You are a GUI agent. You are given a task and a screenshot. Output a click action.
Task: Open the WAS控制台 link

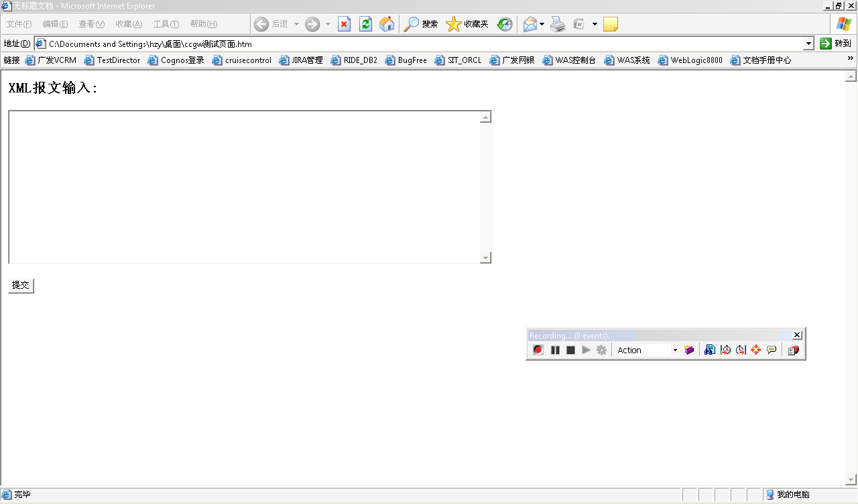pos(569,60)
